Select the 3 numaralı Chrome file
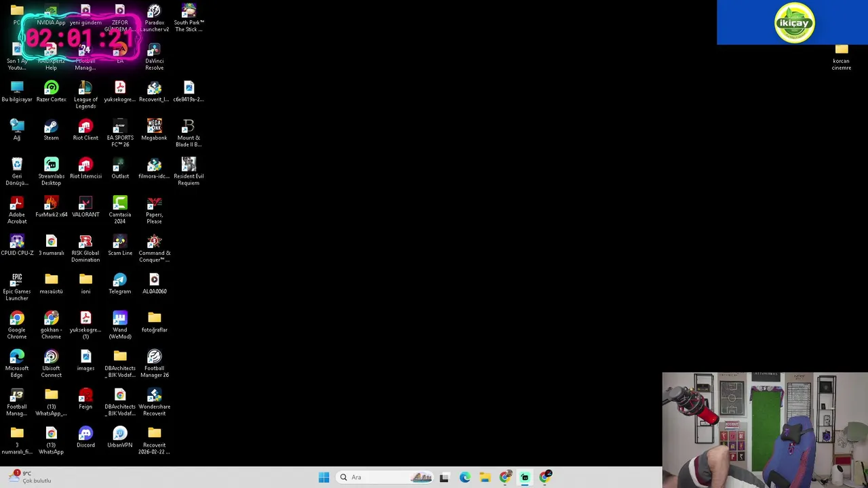 51,245
